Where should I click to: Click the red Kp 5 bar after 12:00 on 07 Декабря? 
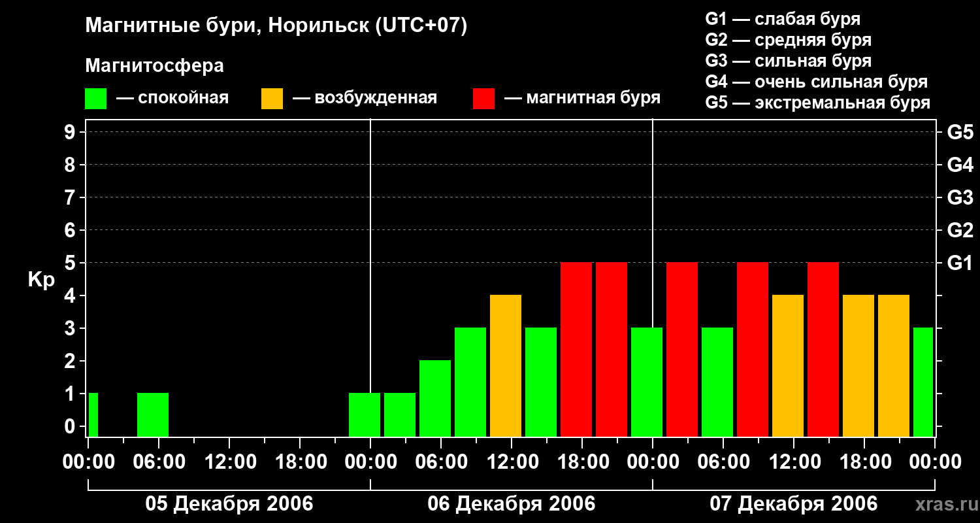823,349
